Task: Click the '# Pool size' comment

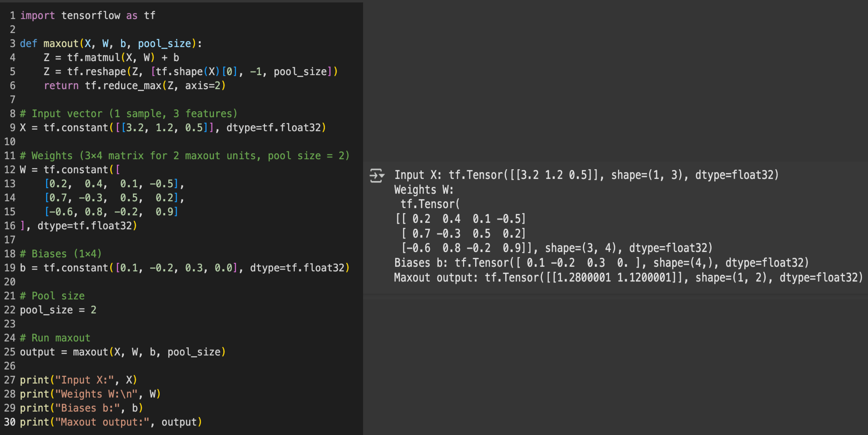Action: 52,296
